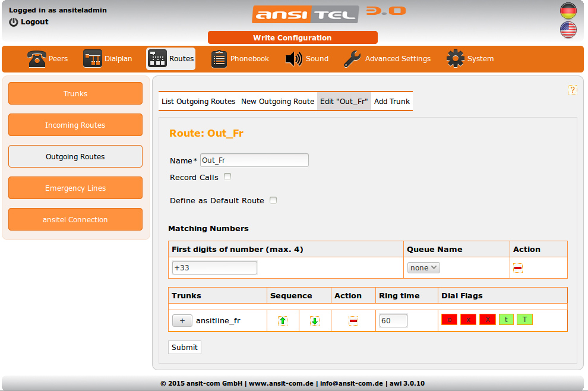
Task: Open the List Outgoing Routes tab
Action: pos(198,102)
